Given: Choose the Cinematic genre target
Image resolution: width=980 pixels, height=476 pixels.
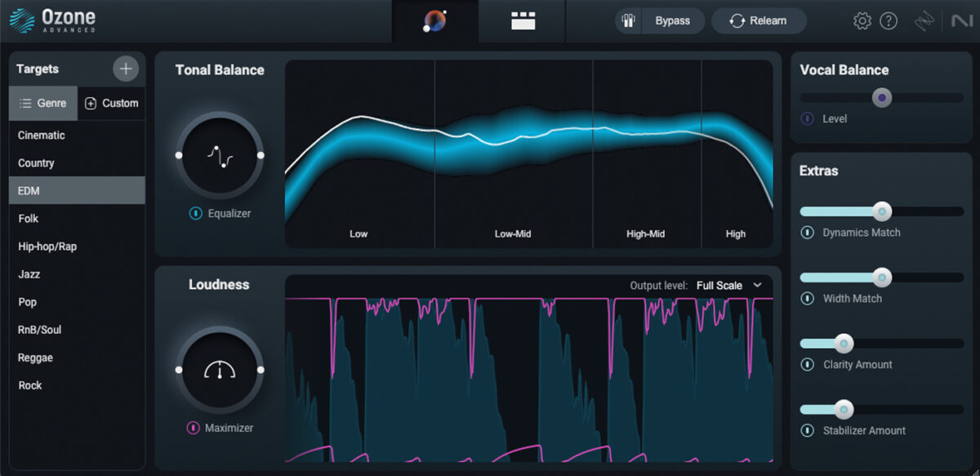Looking at the screenshot, I should click(x=77, y=136).
